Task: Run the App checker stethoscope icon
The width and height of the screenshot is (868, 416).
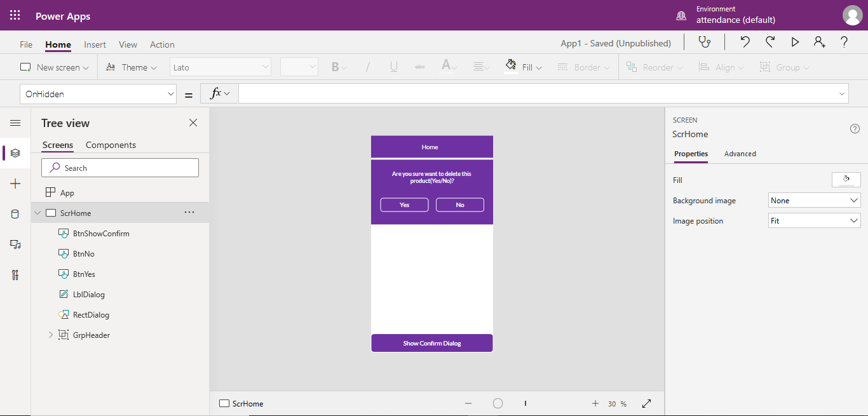Action: (704, 42)
